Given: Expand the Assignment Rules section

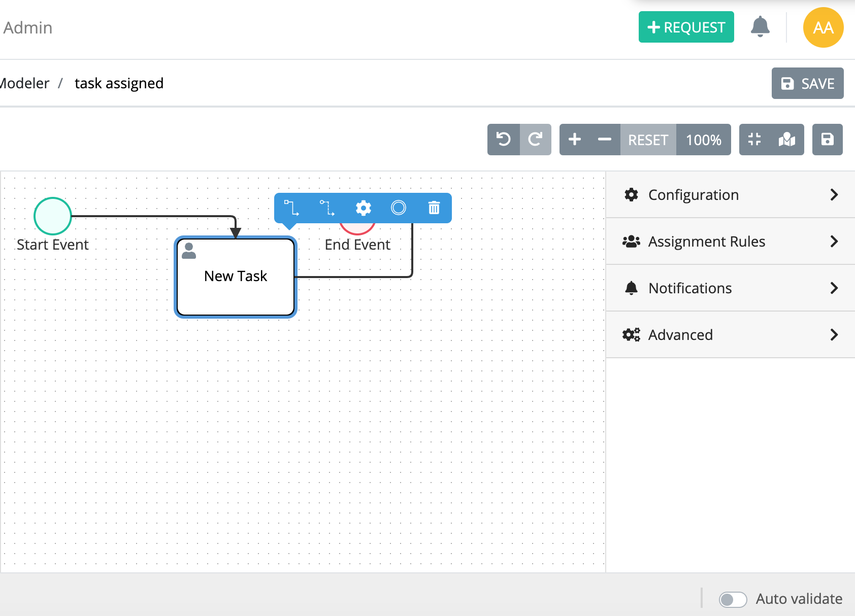Looking at the screenshot, I should pos(730,242).
